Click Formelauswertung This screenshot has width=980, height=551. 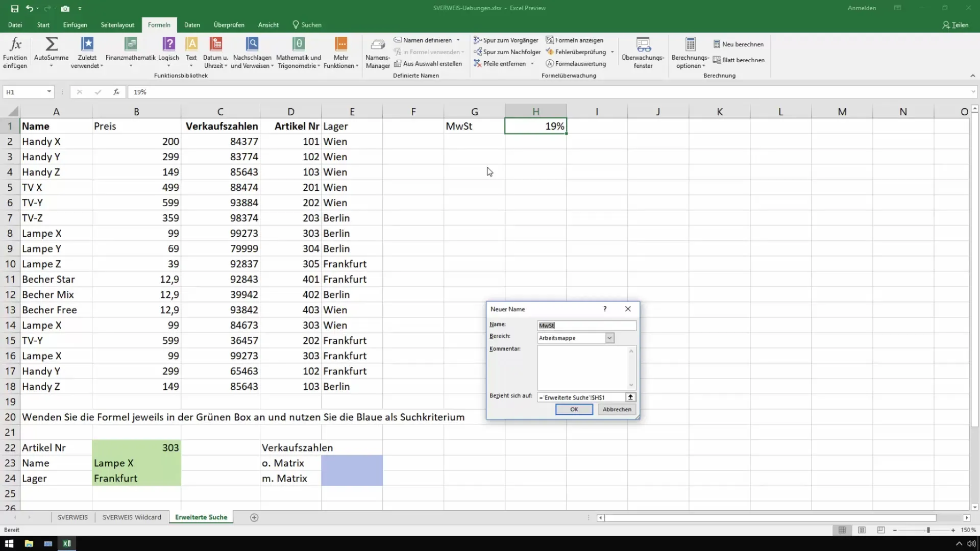point(576,64)
